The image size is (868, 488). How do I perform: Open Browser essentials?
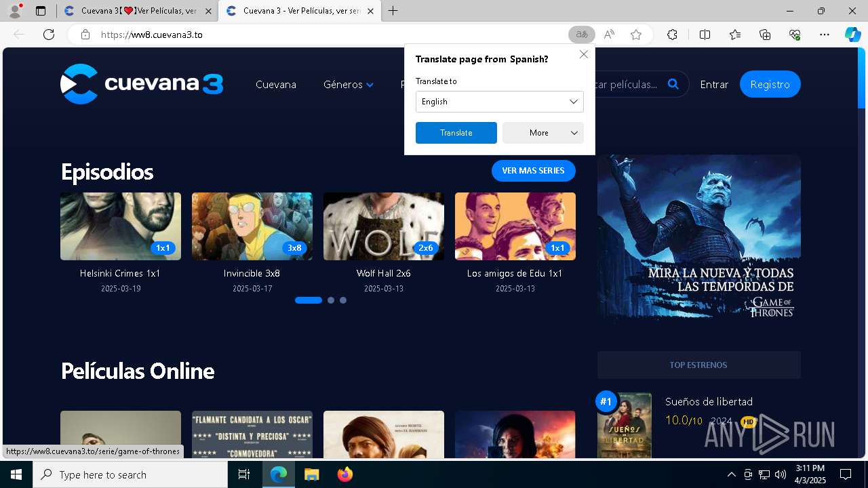coord(795,35)
